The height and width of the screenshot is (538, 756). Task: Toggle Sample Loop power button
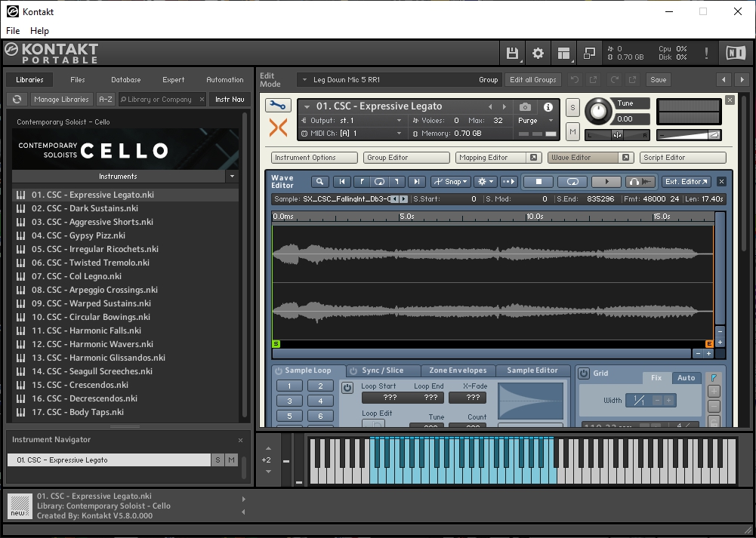278,371
